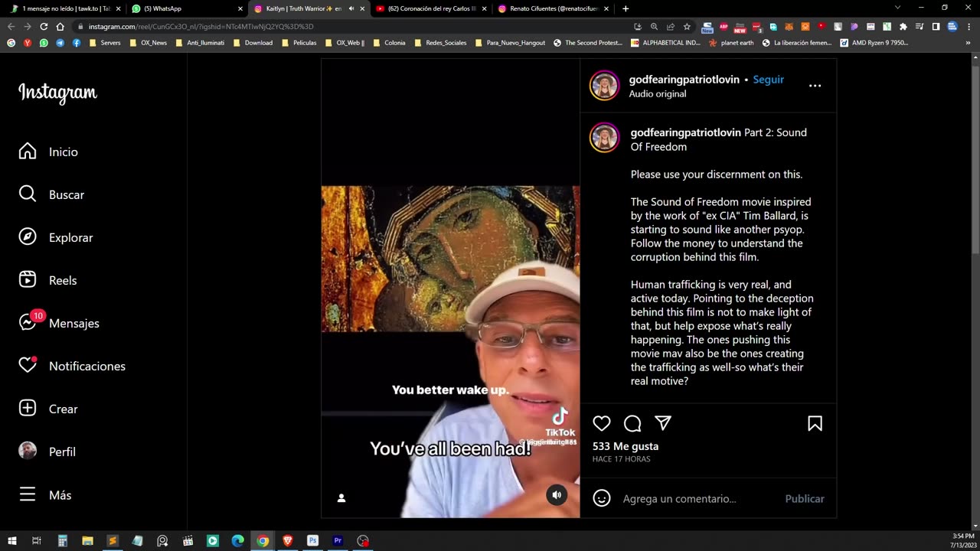Open Servers bookmark folder
This screenshot has width=980, height=551.
point(105,43)
